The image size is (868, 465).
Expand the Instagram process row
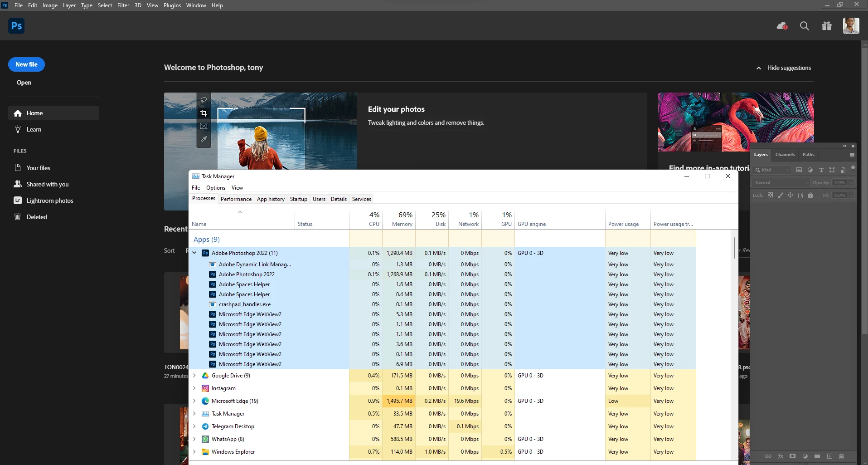pos(194,388)
